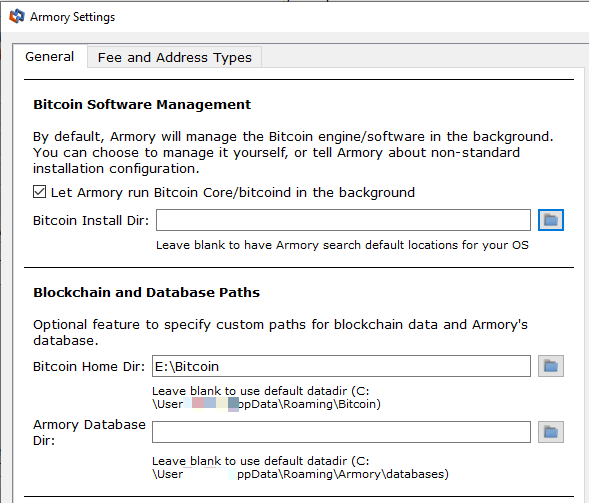The width and height of the screenshot is (589, 503).
Task: Click hint text about Armory searching default locations
Action: [x=342, y=245]
